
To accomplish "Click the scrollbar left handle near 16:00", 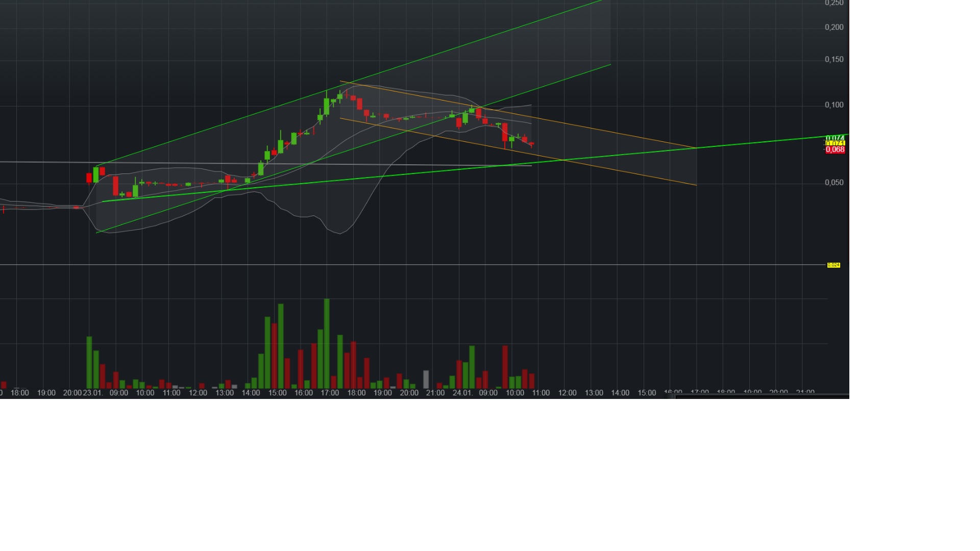I will (x=670, y=396).
